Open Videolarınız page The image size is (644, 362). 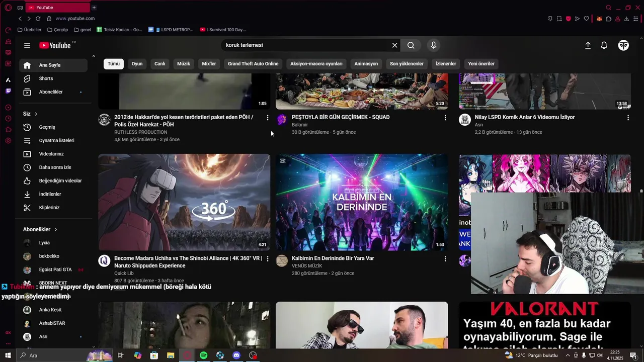[53, 154]
